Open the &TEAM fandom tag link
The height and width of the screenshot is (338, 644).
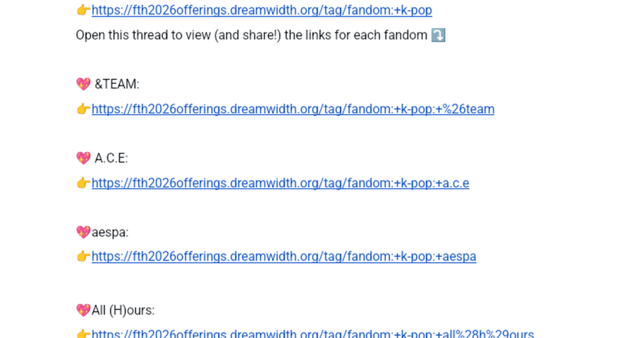[x=293, y=109]
